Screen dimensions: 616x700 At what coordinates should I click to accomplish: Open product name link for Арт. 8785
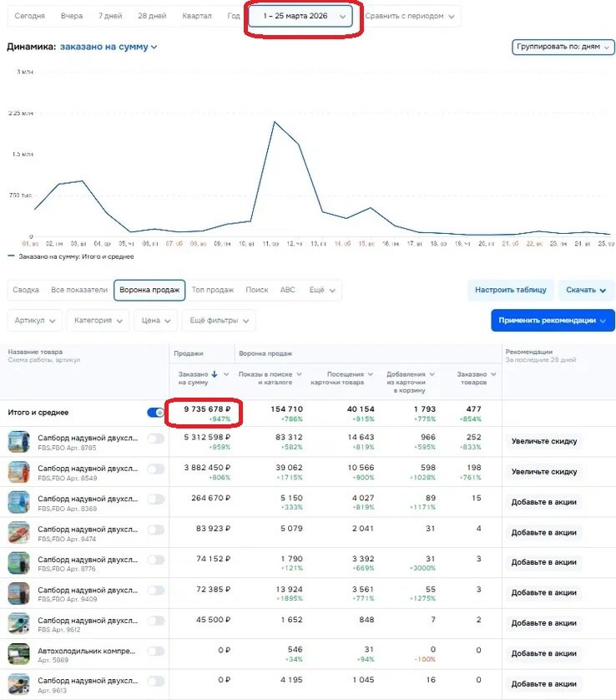click(x=88, y=438)
